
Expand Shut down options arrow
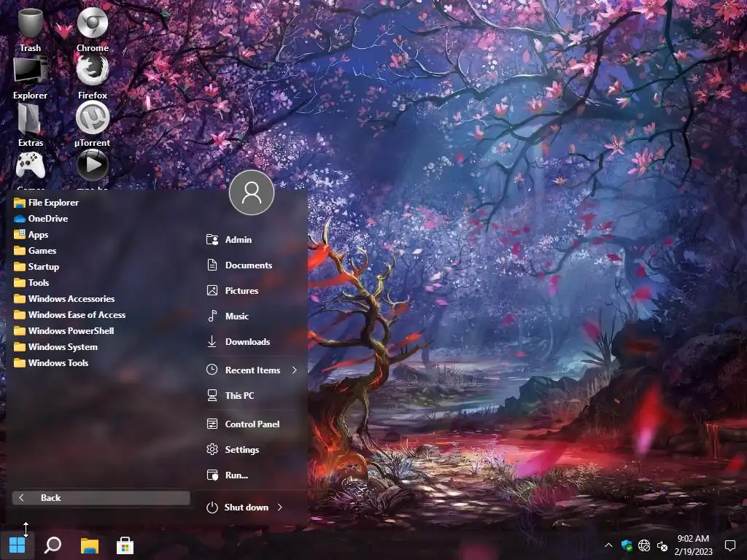tap(279, 507)
